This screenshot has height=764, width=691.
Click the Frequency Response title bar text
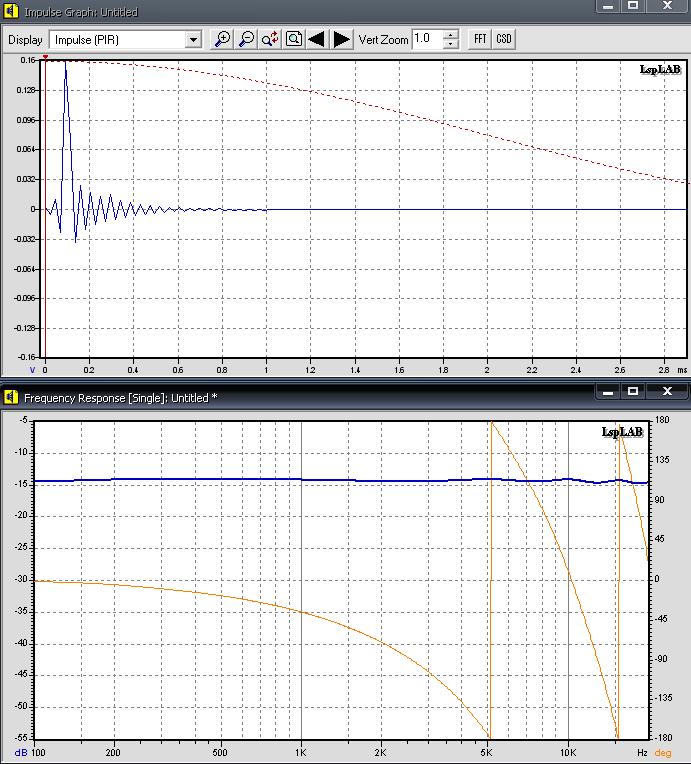coord(120,398)
